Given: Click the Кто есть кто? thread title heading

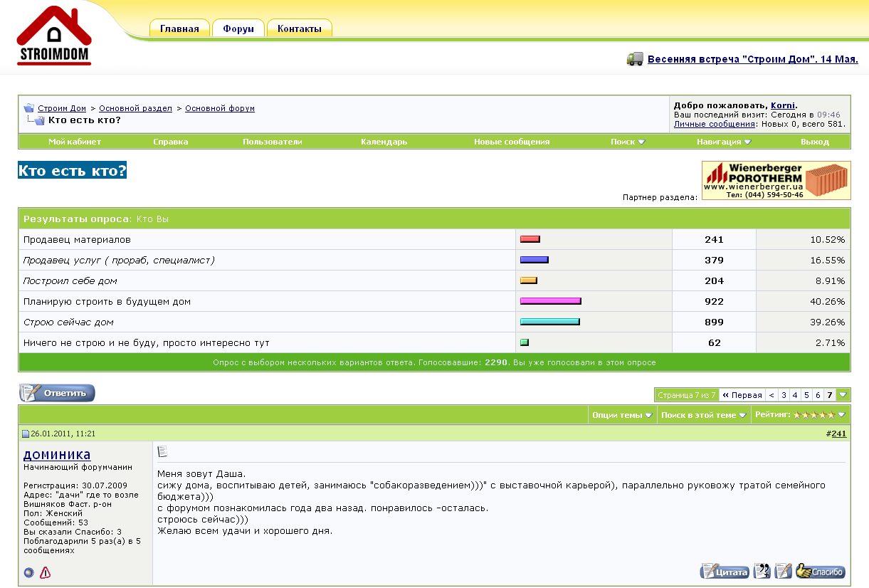Looking at the screenshot, I should click(72, 170).
